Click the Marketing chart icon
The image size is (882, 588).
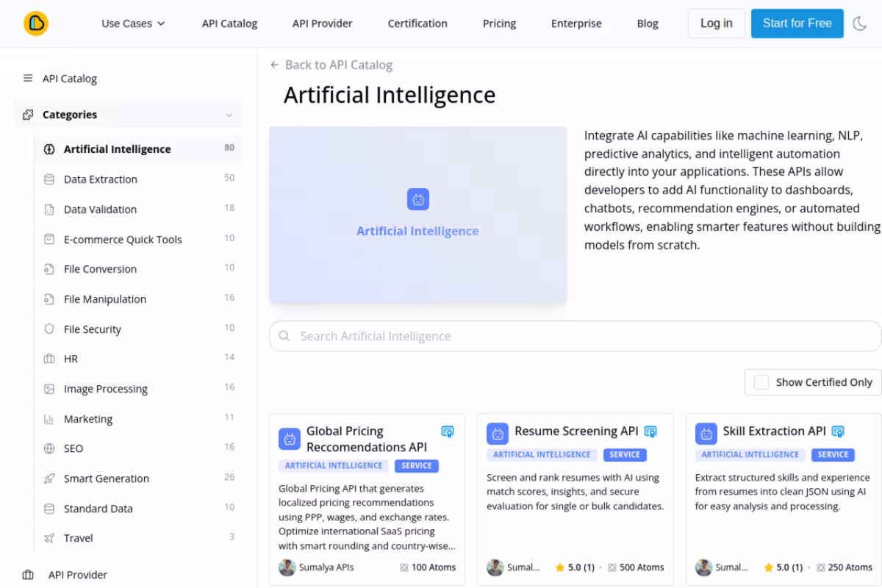[x=49, y=419]
